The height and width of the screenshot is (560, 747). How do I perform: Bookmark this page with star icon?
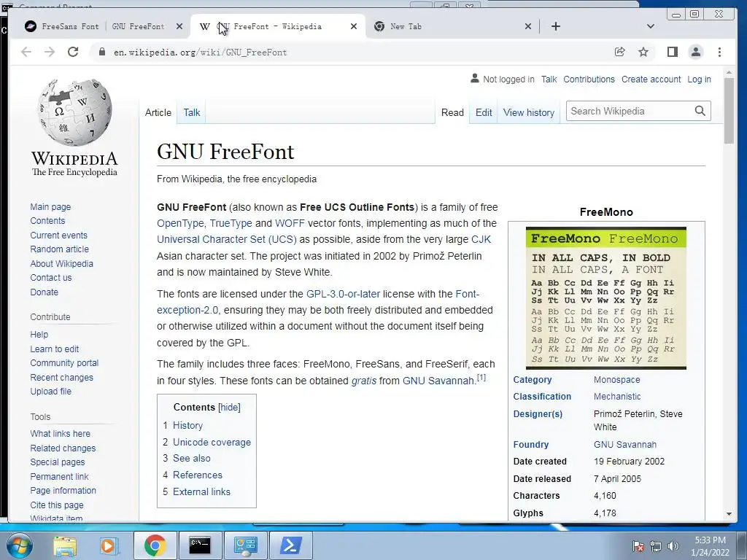tap(643, 52)
